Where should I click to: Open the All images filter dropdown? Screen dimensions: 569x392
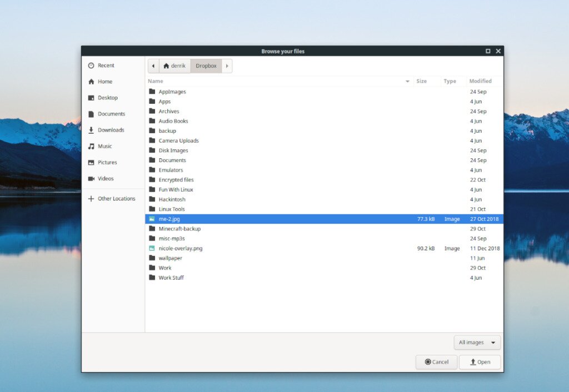[x=476, y=343]
